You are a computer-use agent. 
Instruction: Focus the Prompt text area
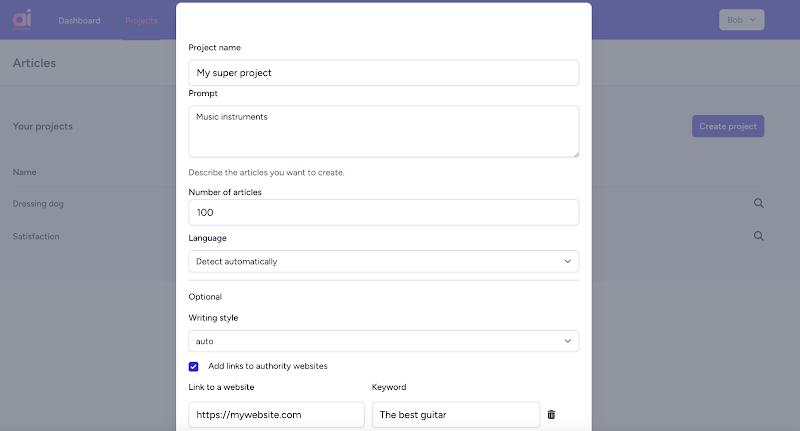click(x=383, y=131)
